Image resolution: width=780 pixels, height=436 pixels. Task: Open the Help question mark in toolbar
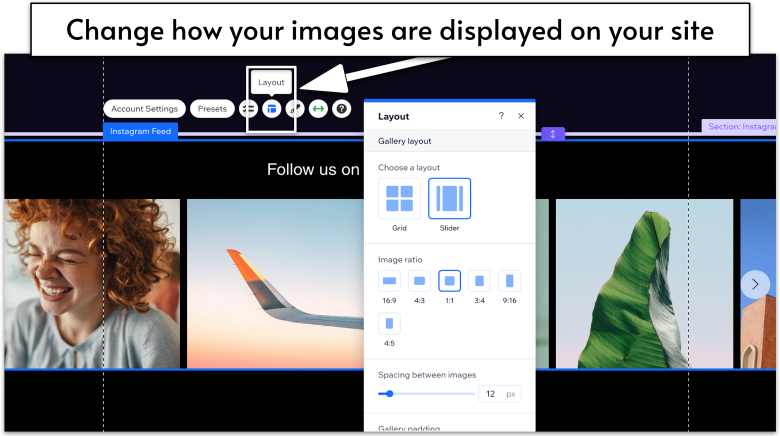pos(342,108)
